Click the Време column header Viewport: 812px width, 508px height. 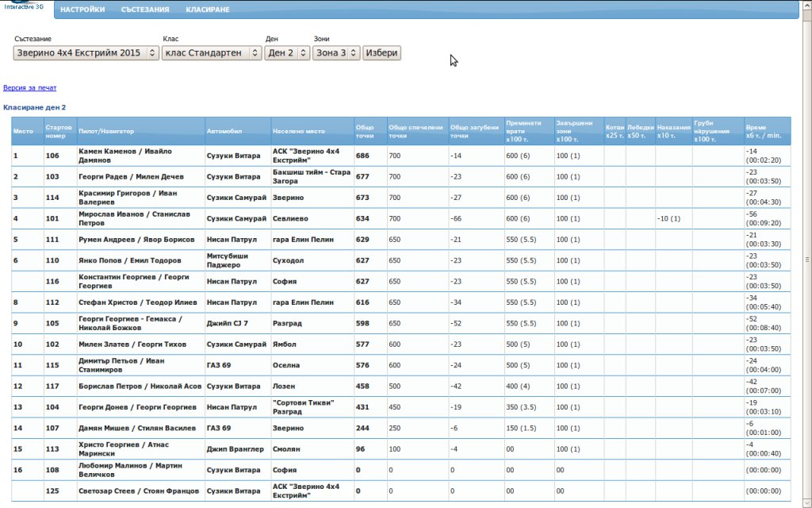pos(767,131)
